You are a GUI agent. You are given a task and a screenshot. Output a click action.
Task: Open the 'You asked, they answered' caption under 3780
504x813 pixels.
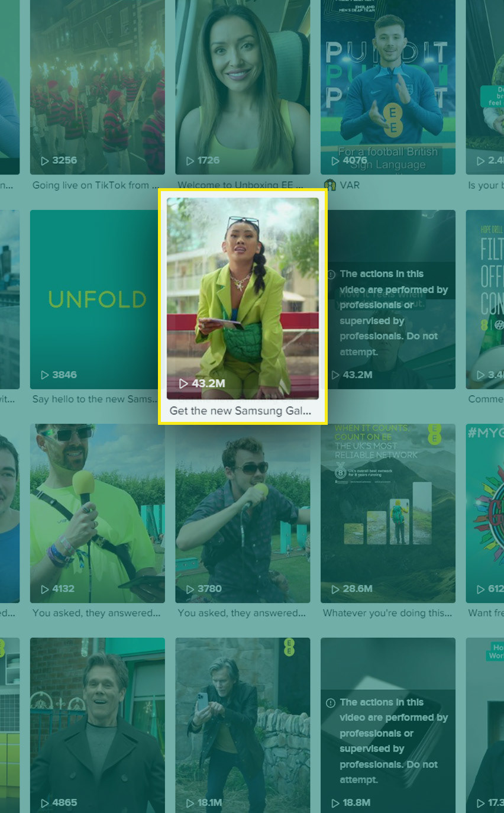[x=241, y=613]
